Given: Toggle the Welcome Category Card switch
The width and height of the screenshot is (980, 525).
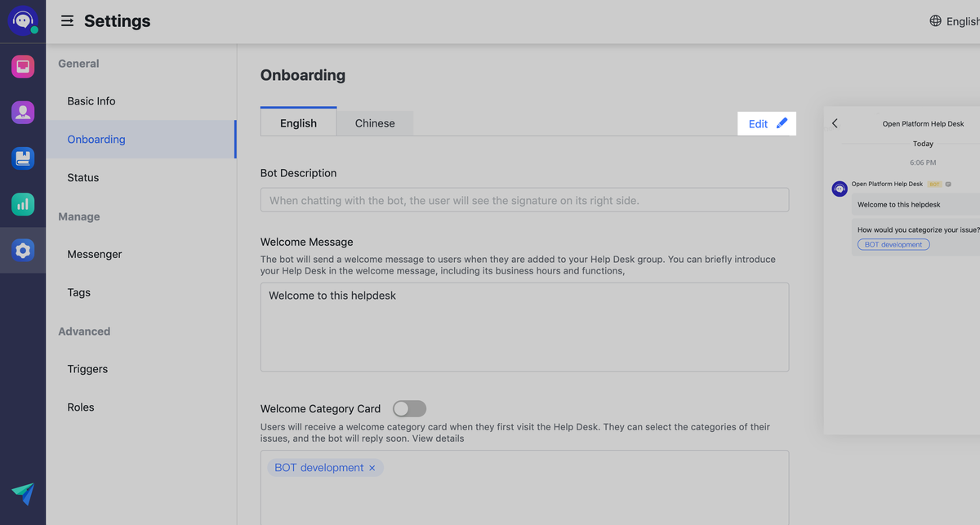Looking at the screenshot, I should pyautogui.click(x=409, y=408).
